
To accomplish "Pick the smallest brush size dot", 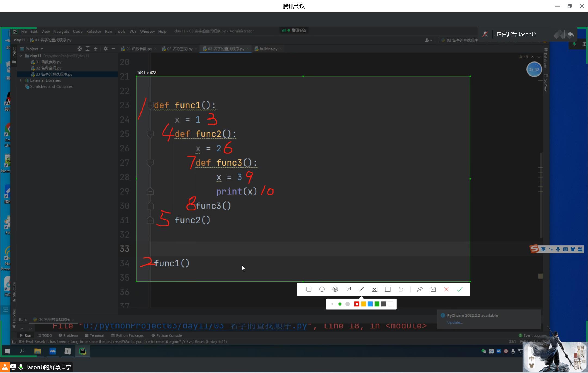I will coord(332,304).
